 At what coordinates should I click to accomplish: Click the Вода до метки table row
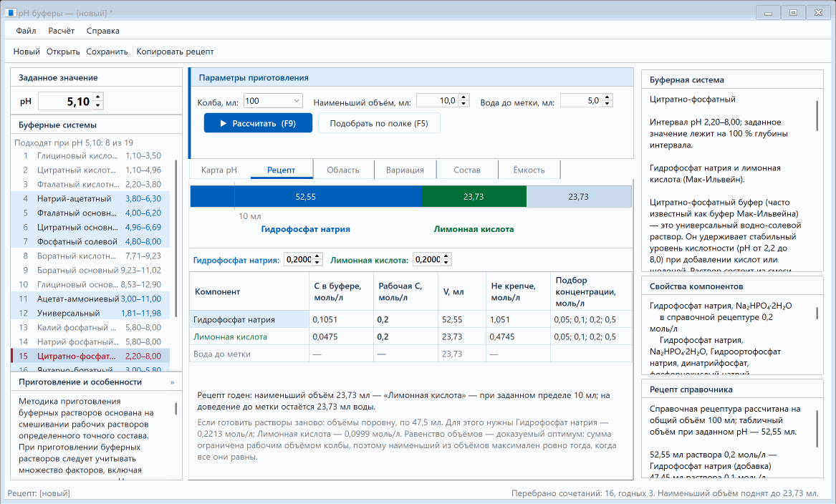tap(410, 354)
